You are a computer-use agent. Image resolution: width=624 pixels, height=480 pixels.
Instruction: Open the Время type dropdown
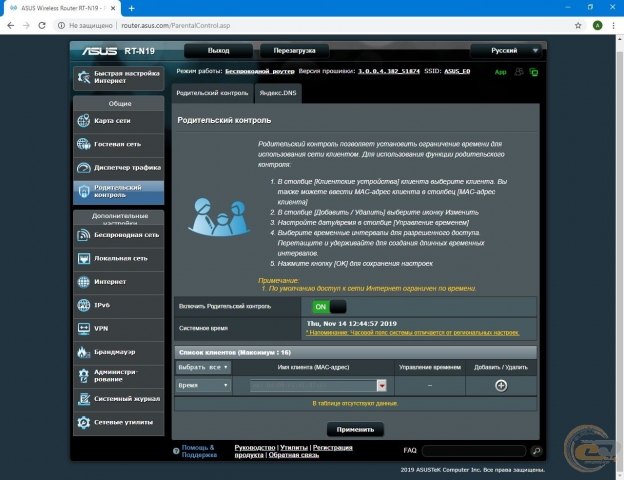pos(203,385)
